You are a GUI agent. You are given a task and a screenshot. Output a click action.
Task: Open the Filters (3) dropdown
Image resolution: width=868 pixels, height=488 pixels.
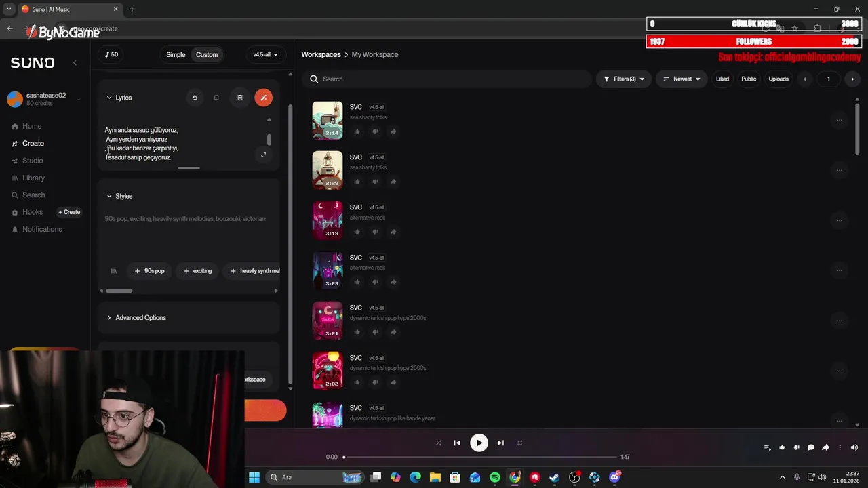pos(624,79)
